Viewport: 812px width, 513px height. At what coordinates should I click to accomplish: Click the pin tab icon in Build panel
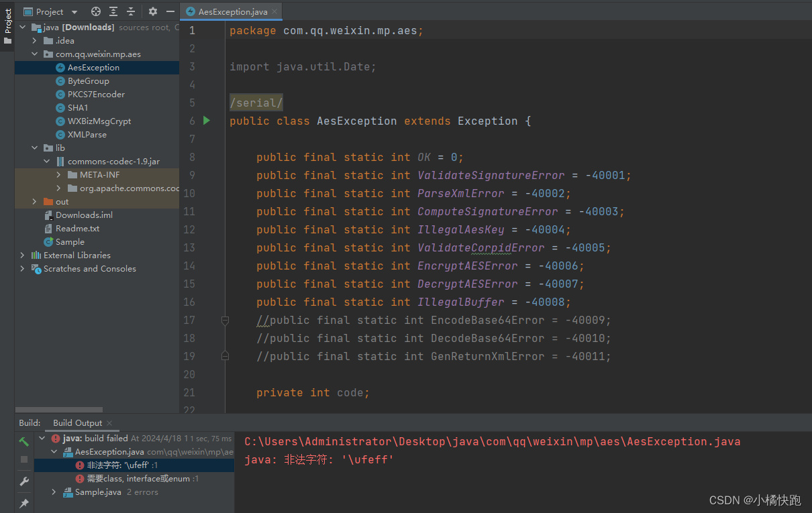(24, 504)
